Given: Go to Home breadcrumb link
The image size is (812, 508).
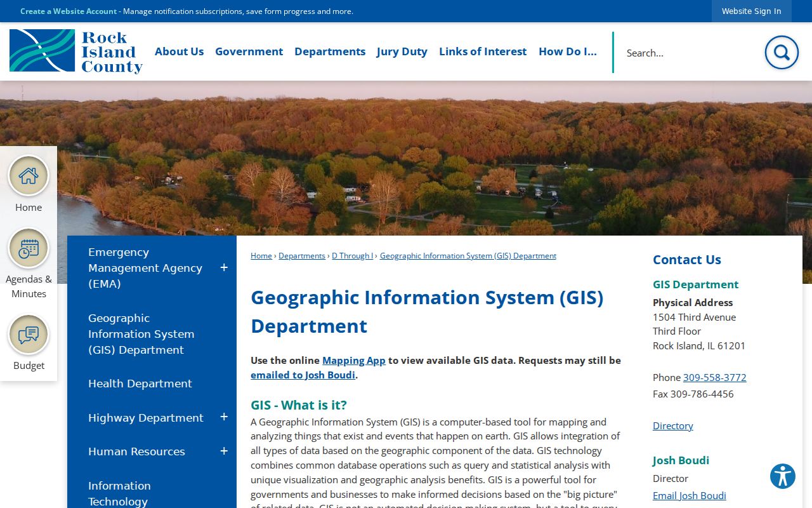Looking at the screenshot, I should coord(261,256).
